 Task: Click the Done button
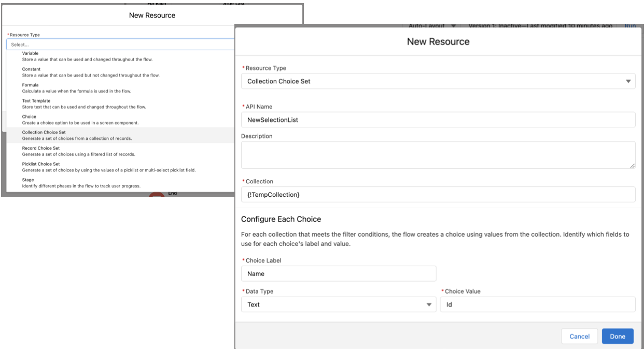618,336
